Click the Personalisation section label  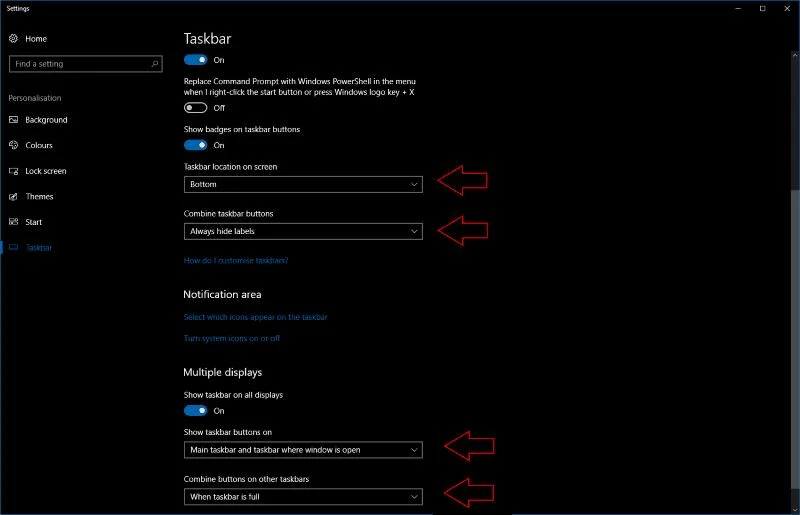point(35,98)
